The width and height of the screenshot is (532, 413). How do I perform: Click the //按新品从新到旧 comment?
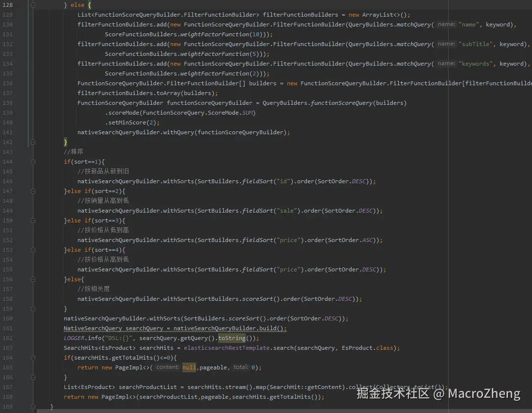(x=103, y=171)
